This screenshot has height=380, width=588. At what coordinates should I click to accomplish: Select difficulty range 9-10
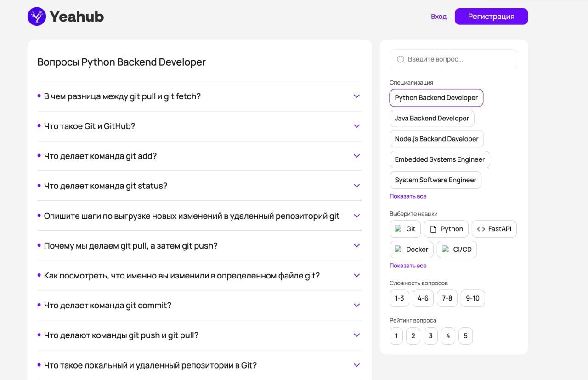pyautogui.click(x=473, y=298)
